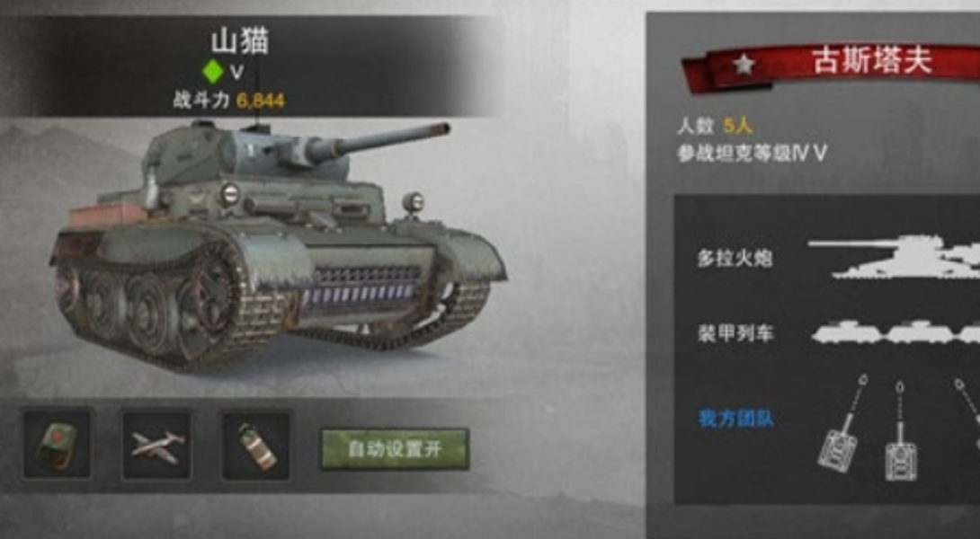980x539 pixels.
Task: Click the 山猫 tank name title
Action: [240, 41]
